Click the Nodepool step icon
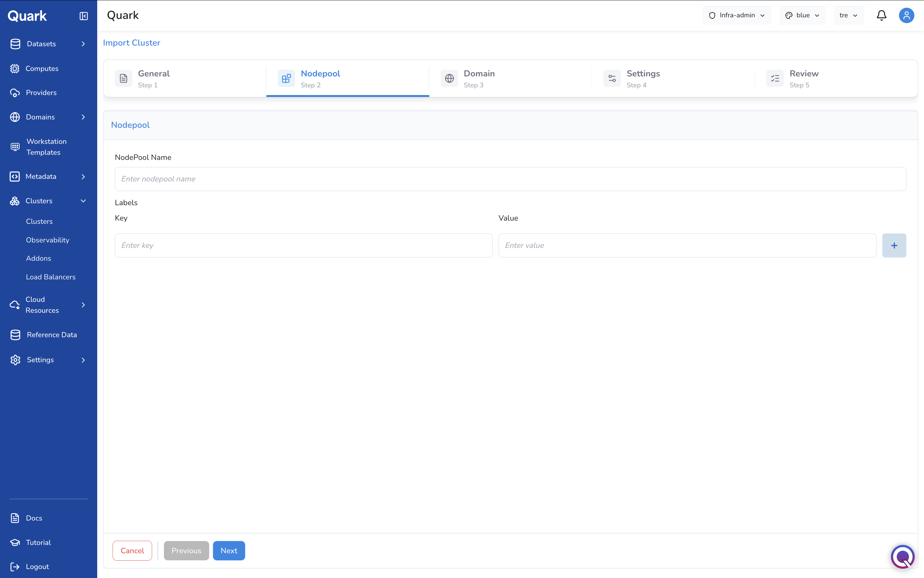 [x=287, y=78]
